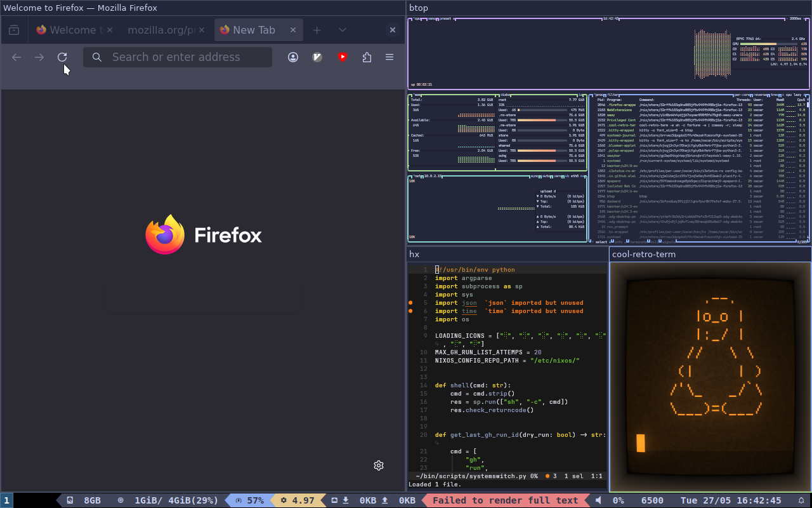The width and height of the screenshot is (812, 508).
Task: Toggle zero in btop net box
Action: point(558,176)
